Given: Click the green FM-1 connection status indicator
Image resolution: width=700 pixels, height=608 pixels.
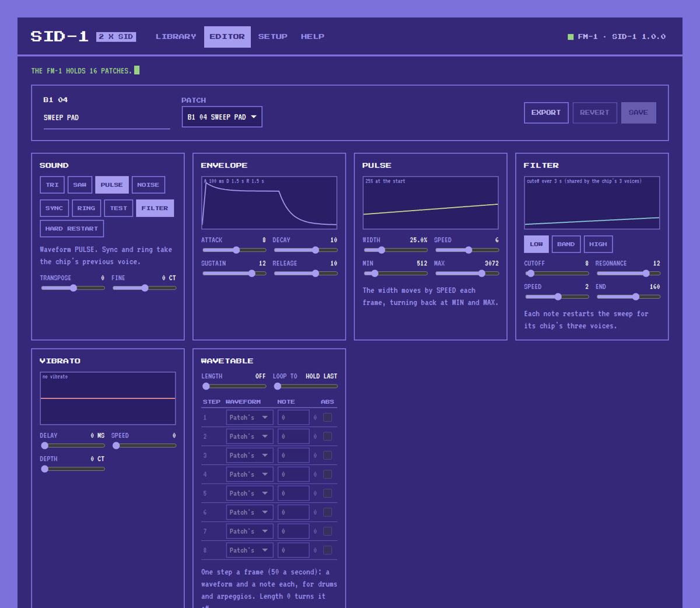Looking at the screenshot, I should [x=570, y=37].
